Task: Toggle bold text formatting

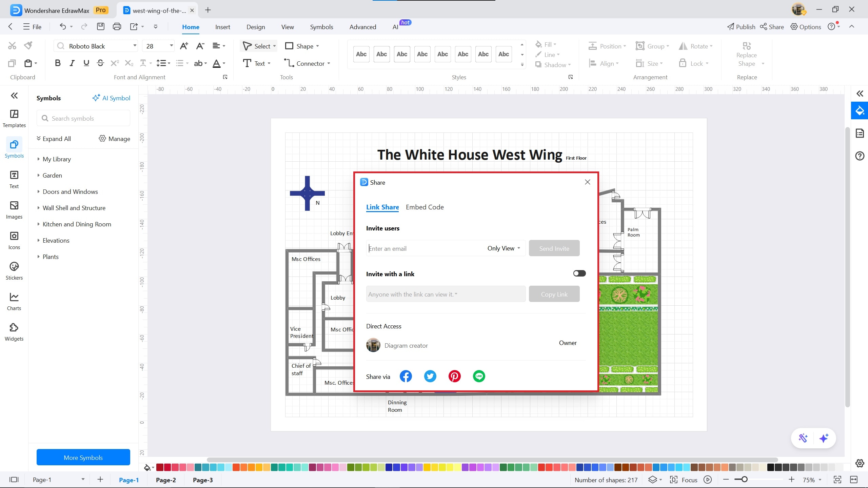Action: (58, 63)
